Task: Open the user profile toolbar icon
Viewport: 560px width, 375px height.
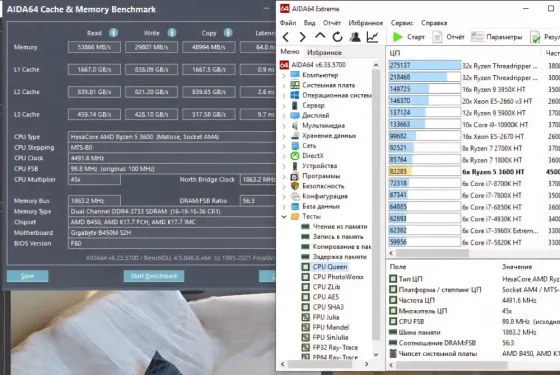Action: click(x=355, y=37)
